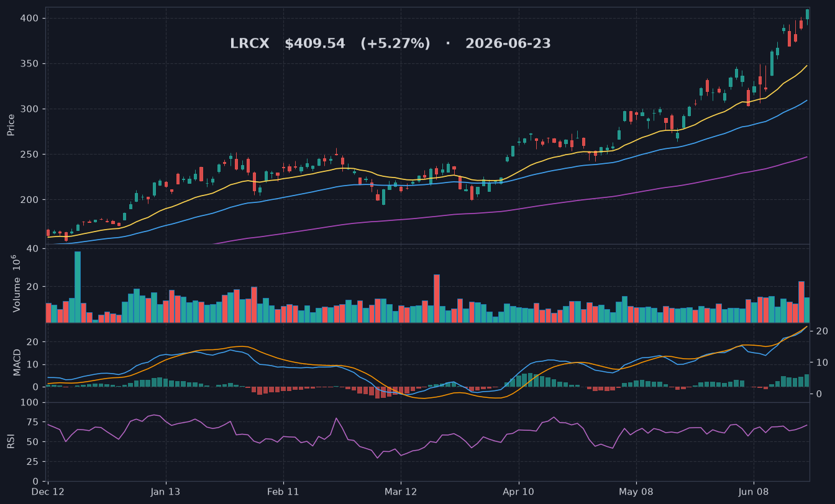835x504 pixels.
Task: Click the 200 price axis tick
Action: (30, 200)
